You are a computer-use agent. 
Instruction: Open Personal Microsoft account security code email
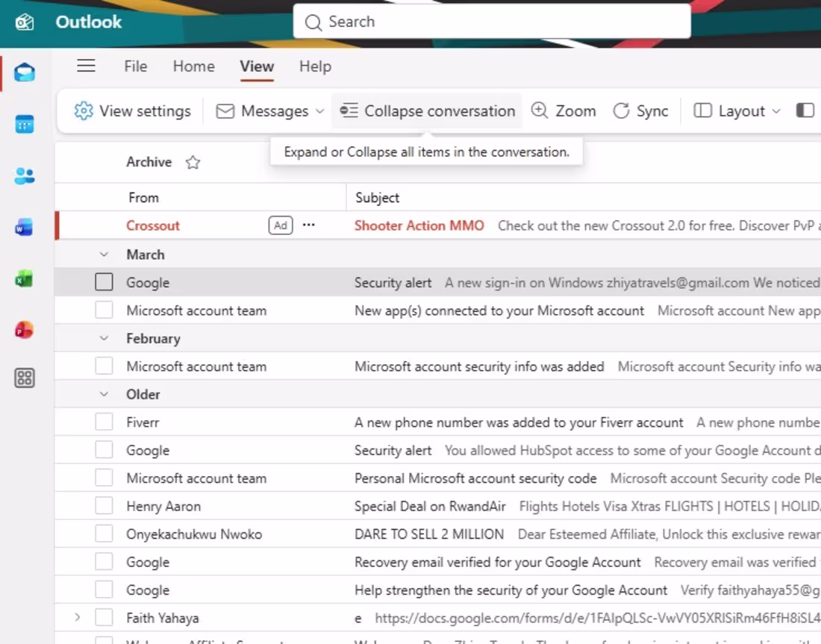(437, 478)
